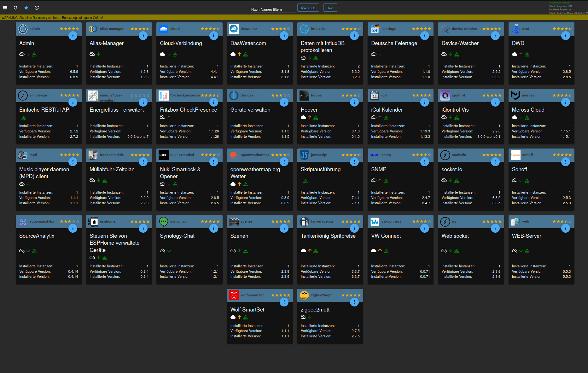Check for adapter updates icon in toolbar

37,8
